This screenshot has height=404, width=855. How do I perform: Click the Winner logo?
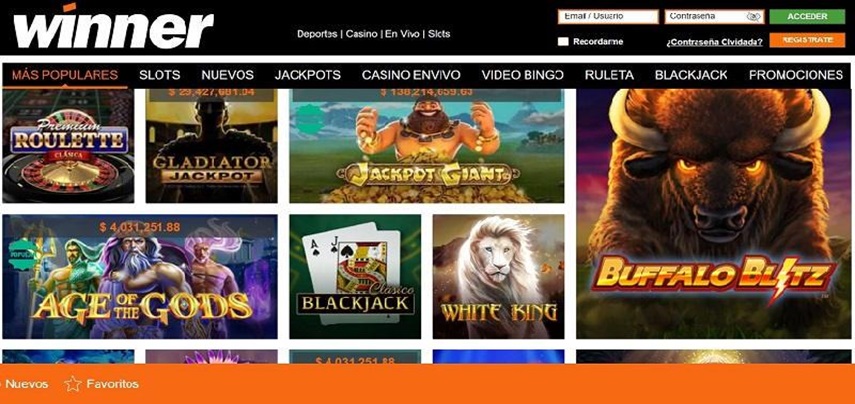[x=113, y=27]
